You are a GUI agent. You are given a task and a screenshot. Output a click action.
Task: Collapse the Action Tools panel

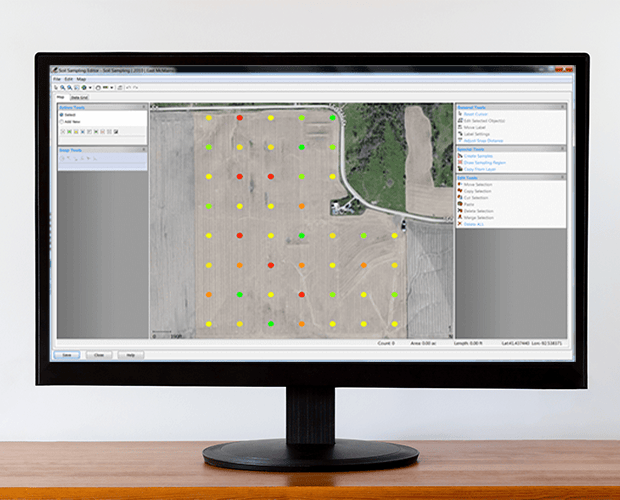(x=144, y=107)
